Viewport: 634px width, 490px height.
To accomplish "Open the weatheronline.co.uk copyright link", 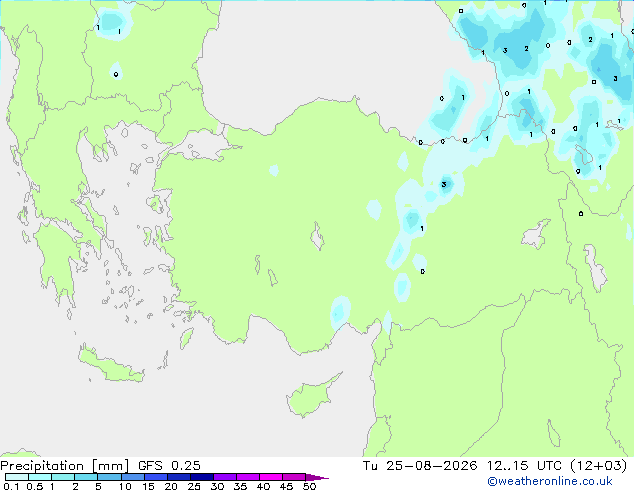I will [550, 481].
